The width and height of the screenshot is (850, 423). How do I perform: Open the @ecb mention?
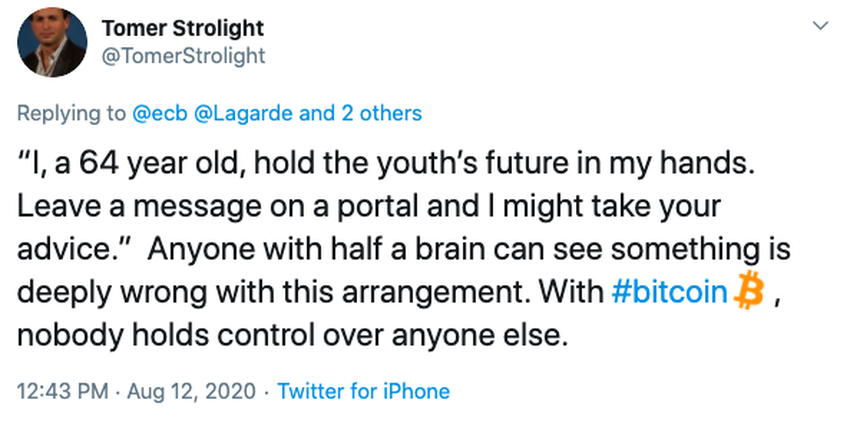158,113
